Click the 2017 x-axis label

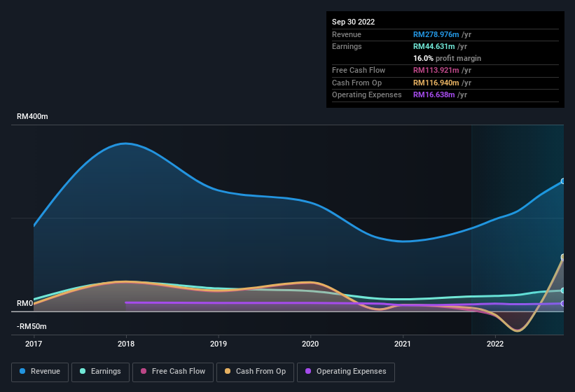point(34,344)
